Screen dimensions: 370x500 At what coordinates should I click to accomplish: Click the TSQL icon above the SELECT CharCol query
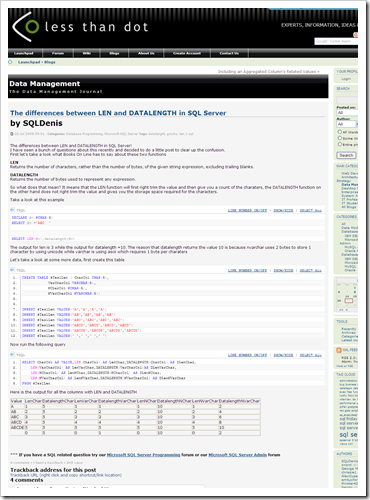click(12, 354)
